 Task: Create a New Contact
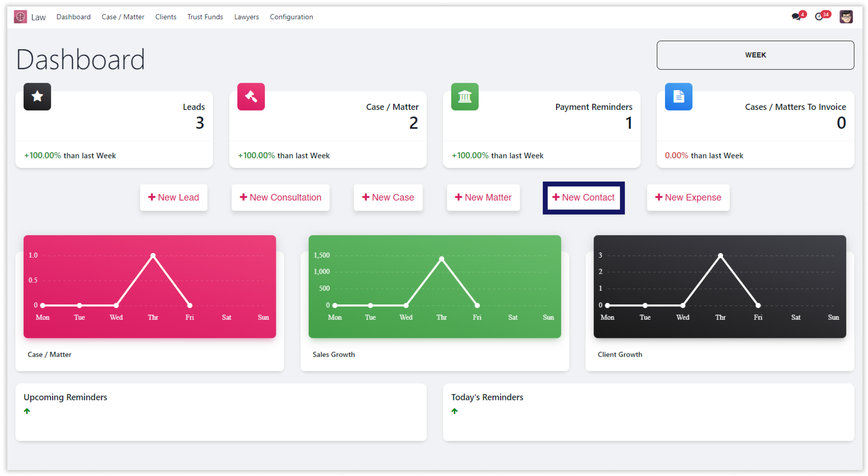(583, 197)
